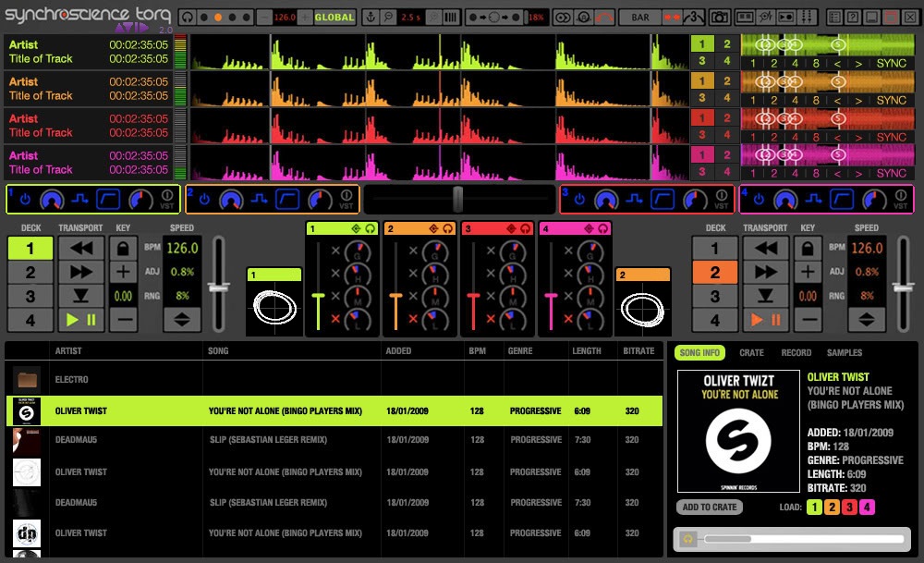Switch to the CRATE tab
924x563 pixels.
coord(751,352)
